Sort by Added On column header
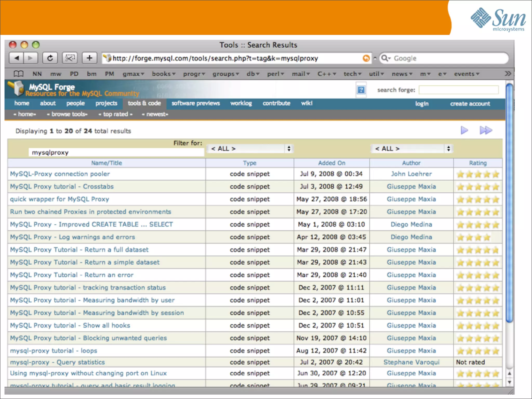 [332, 163]
